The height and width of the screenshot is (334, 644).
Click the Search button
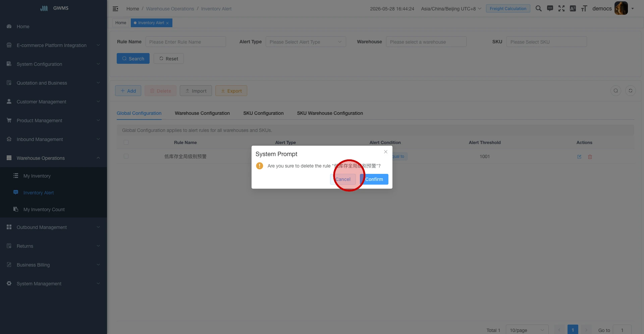coord(133,58)
